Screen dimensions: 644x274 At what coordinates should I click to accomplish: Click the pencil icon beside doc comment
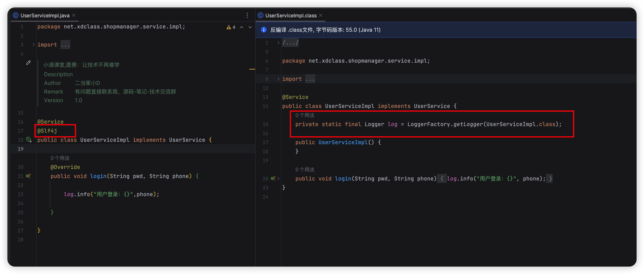pos(28,63)
